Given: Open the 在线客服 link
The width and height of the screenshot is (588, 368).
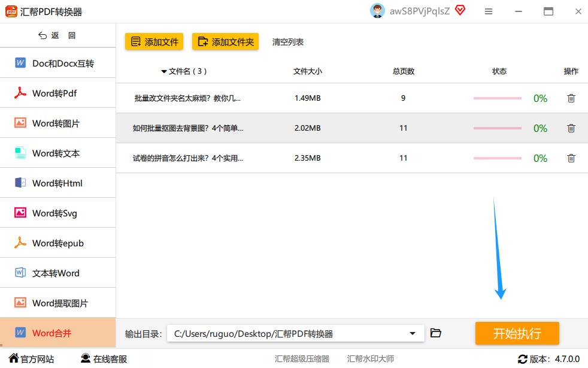Looking at the screenshot, I should tap(110, 359).
